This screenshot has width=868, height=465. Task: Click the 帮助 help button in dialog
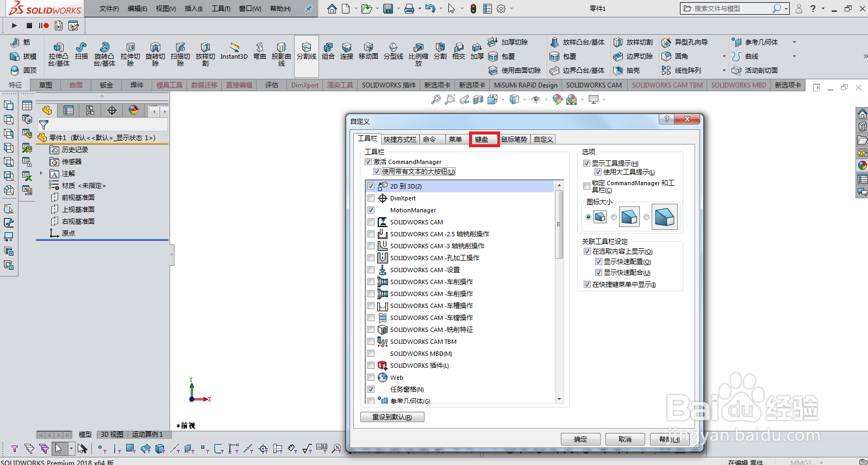coord(670,439)
